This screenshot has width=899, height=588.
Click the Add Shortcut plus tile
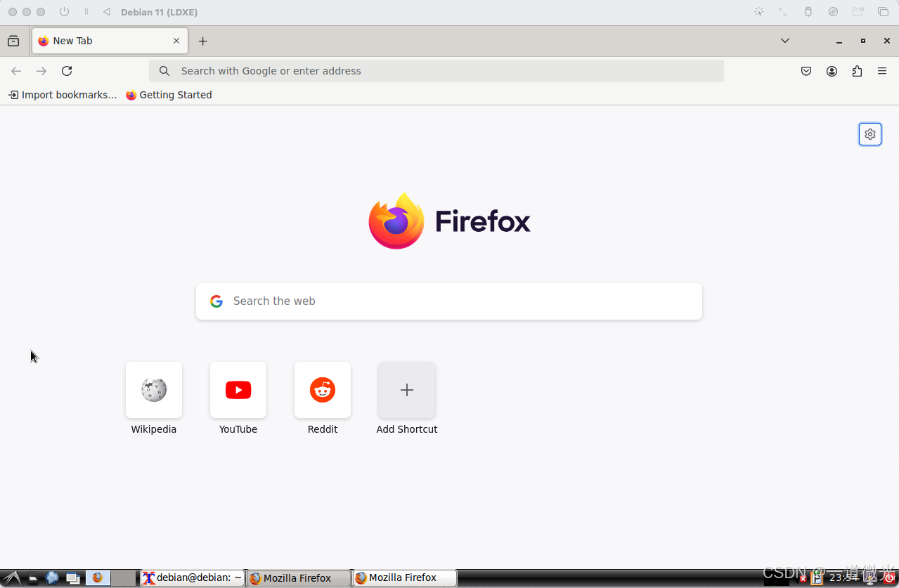point(407,390)
